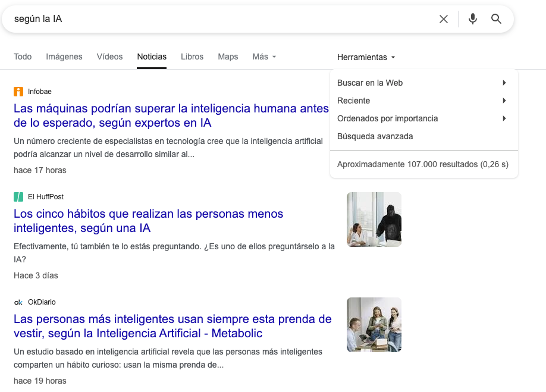Click the El HuffPost source favicon
The image size is (546, 392).
click(x=18, y=197)
